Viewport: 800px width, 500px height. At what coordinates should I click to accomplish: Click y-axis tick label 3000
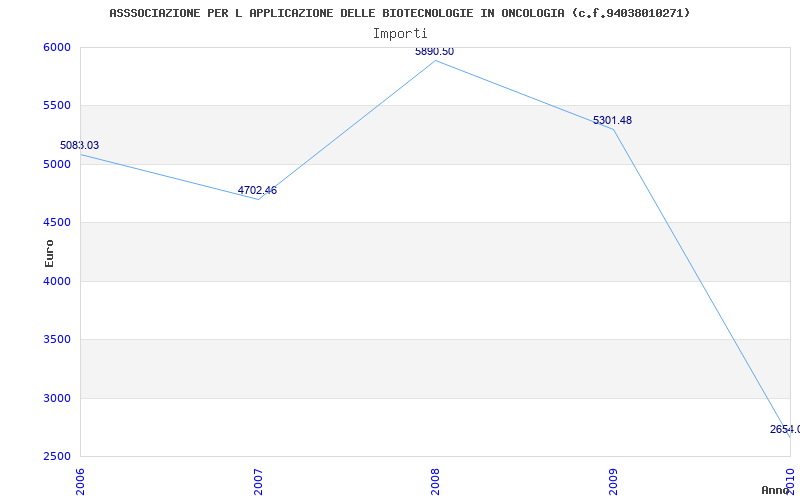(x=55, y=398)
